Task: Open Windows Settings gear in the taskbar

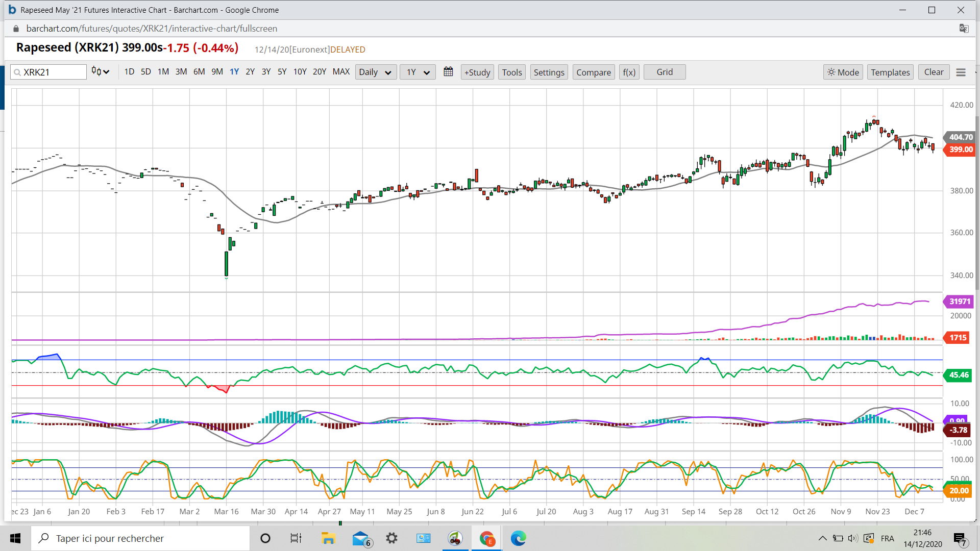Action: coord(391,538)
